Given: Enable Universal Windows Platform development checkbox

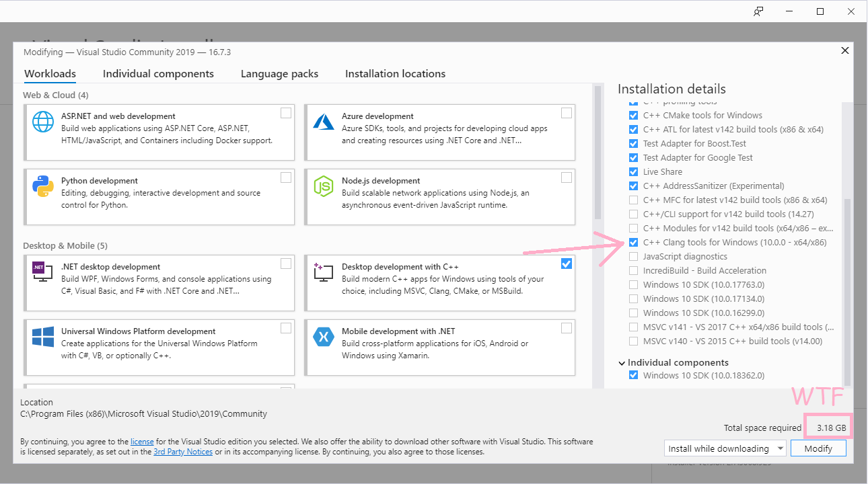Looking at the screenshot, I should [x=286, y=328].
